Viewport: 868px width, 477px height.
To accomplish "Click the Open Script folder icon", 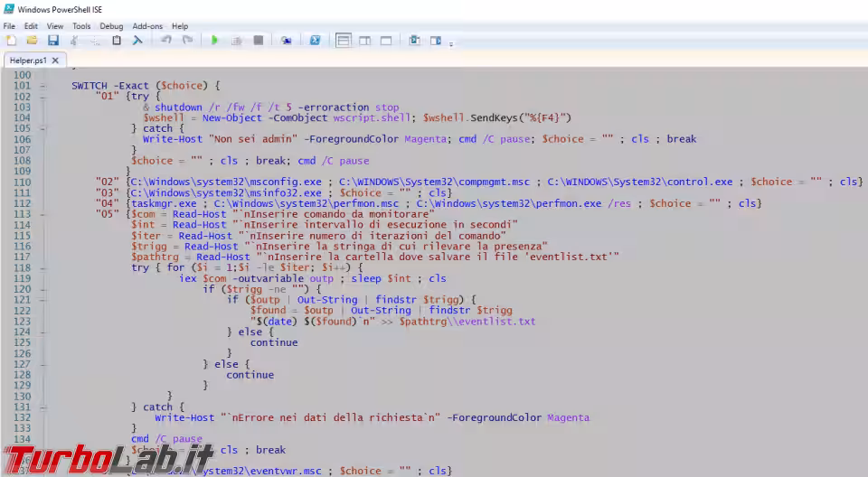I will (x=32, y=41).
